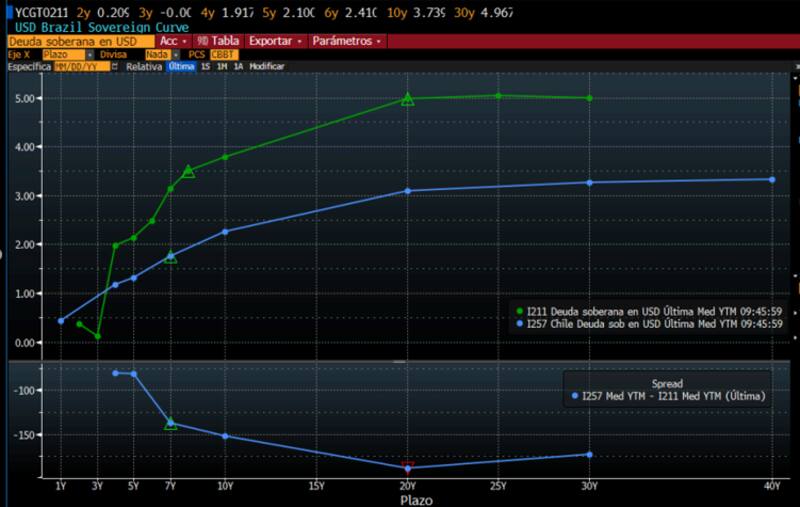This screenshot has width=800, height=507.
Task: Click the green dot at 30Y on Brazil curve
Action: (590, 98)
